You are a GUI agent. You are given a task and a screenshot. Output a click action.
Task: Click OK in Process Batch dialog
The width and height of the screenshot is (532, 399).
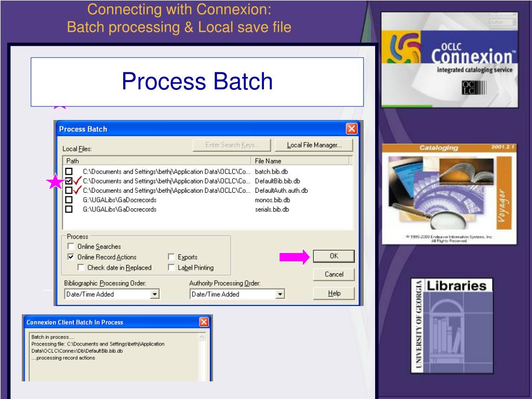[334, 256]
